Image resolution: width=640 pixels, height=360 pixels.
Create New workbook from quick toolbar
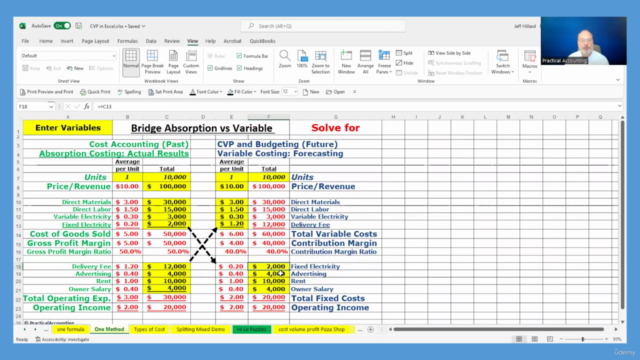[311, 92]
